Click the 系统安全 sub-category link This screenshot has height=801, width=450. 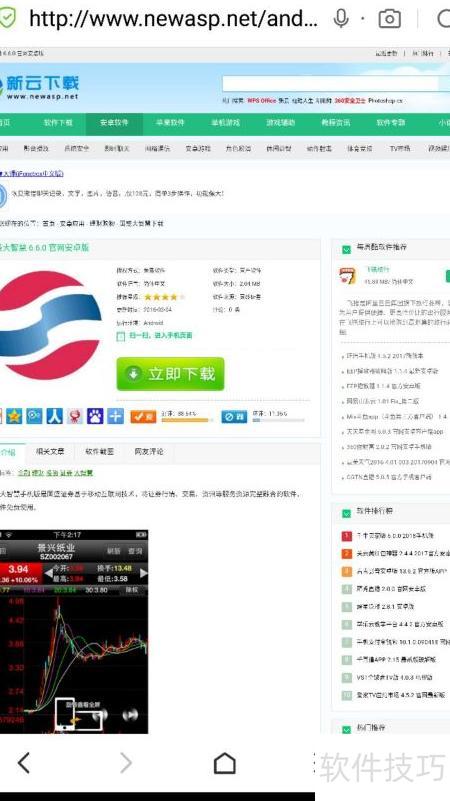click(77, 149)
